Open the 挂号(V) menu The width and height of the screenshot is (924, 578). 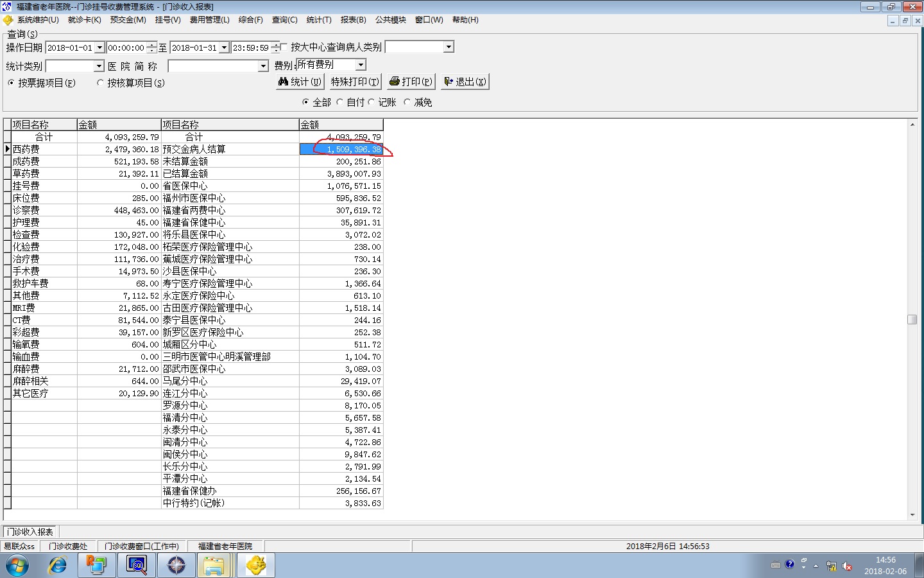[x=168, y=20]
